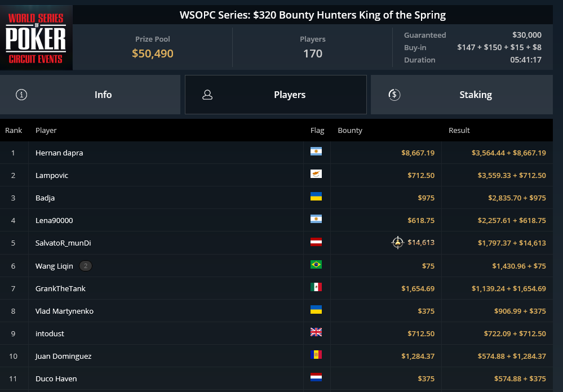Select the Players tab
The width and height of the screenshot is (563, 392).
point(276,95)
